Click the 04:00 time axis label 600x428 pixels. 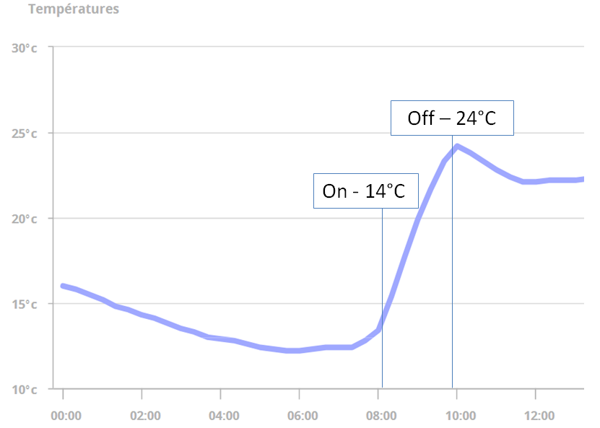(x=224, y=415)
